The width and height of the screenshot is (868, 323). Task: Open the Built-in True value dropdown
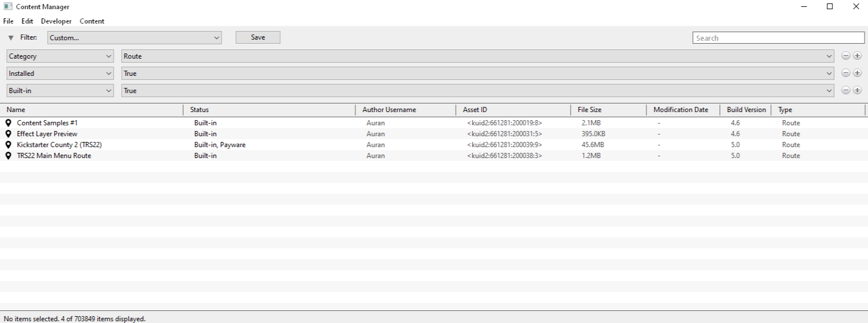coord(478,91)
